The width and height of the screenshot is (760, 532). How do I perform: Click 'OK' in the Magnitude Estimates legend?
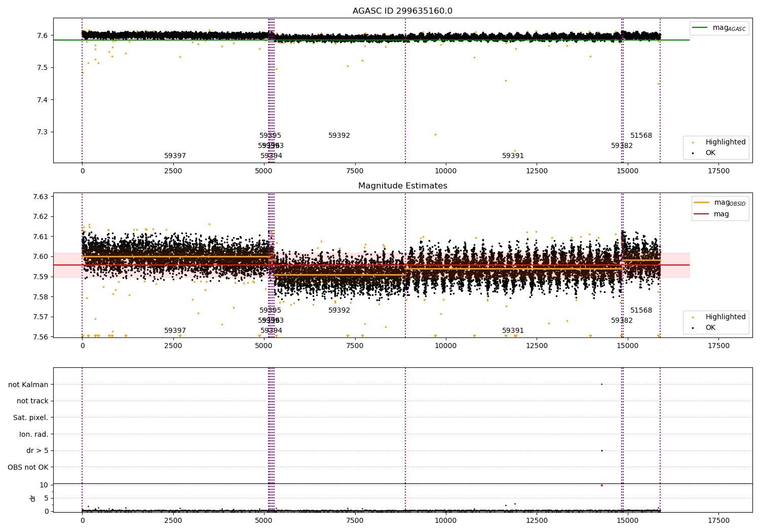pos(710,328)
